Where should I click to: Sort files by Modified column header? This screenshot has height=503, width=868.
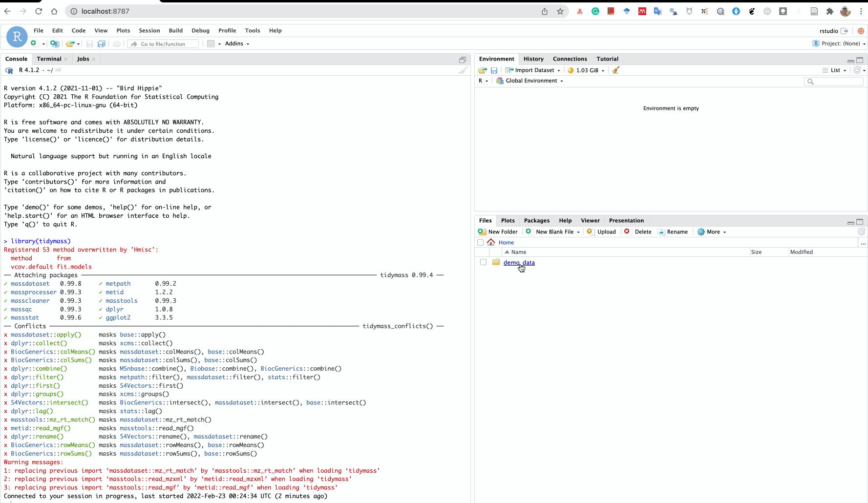827,252
